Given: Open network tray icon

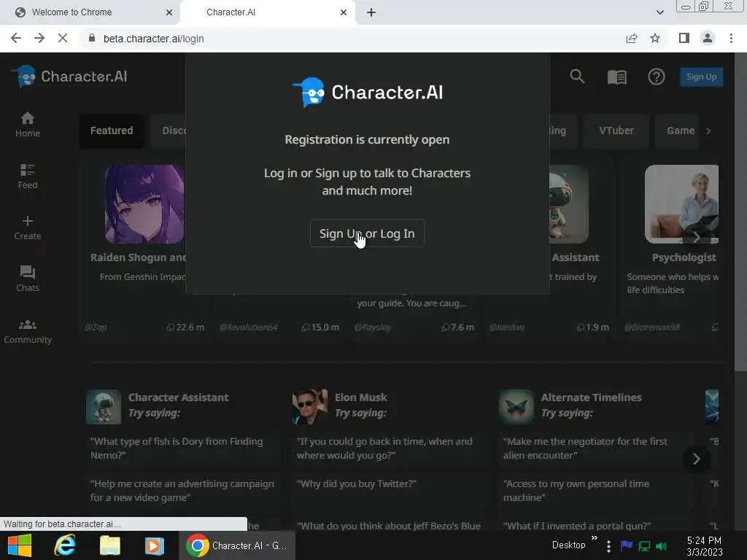Looking at the screenshot, I should 644,546.
